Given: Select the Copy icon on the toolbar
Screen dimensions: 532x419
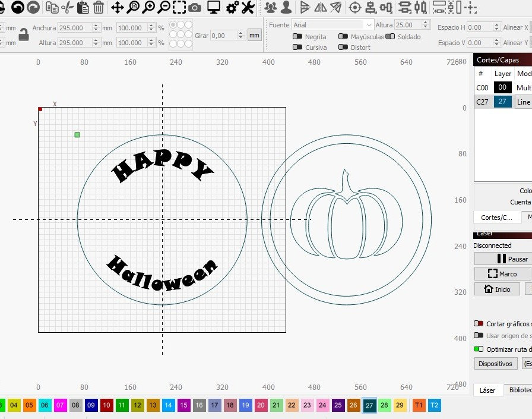Looking at the screenshot, I should [x=52, y=8].
